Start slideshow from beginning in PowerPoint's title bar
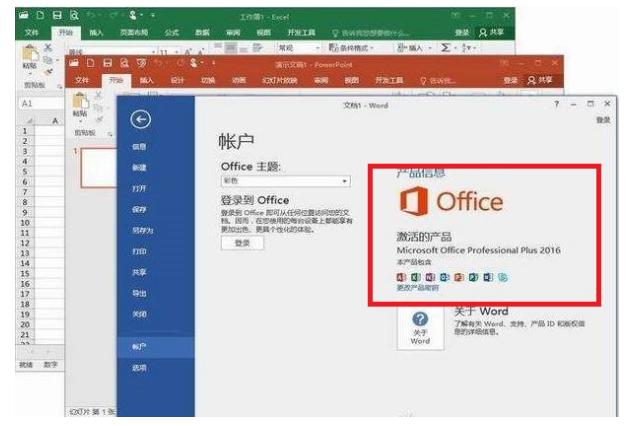The height and width of the screenshot is (426, 631). [x=141, y=63]
